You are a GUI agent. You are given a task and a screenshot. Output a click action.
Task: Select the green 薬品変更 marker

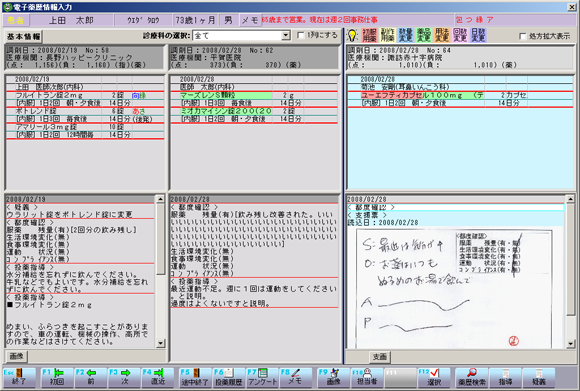tap(424, 36)
